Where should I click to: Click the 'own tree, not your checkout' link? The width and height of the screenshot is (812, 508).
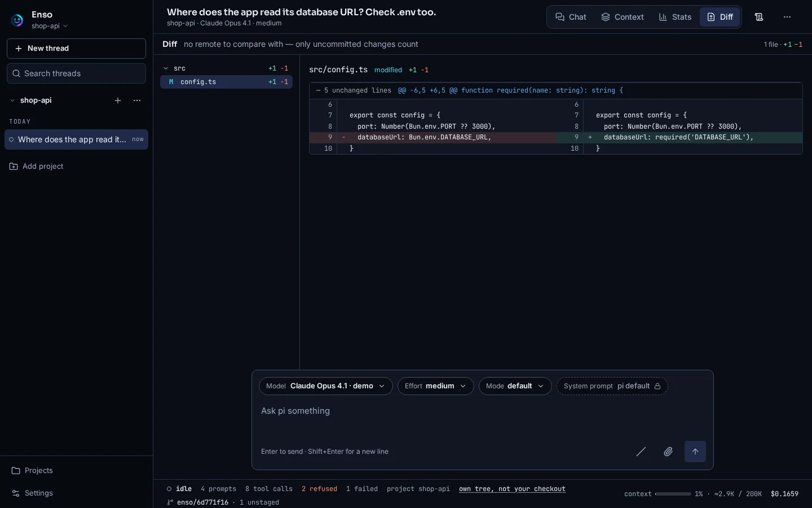(x=512, y=489)
